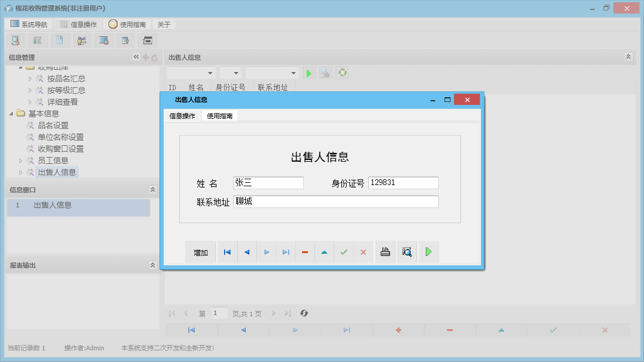
Task: Click inside the 姓名 input field showing 张三
Action: coord(268,182)
